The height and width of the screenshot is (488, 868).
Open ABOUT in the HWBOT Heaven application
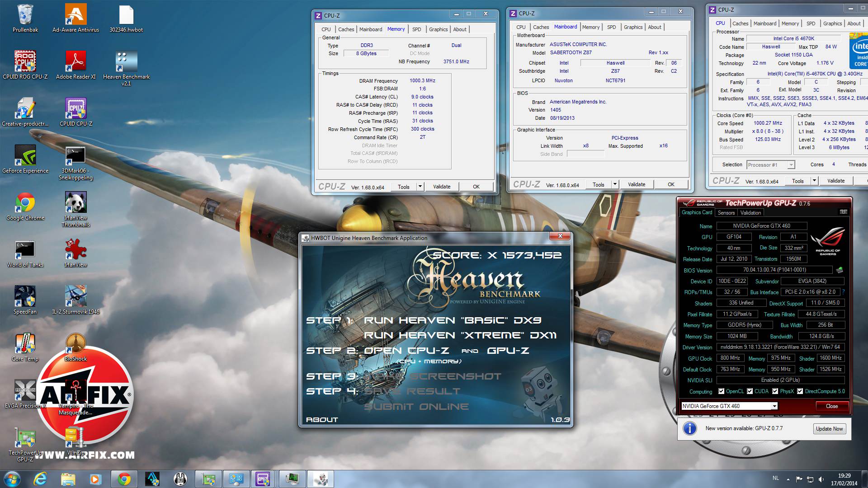click(x=322, y=420)
